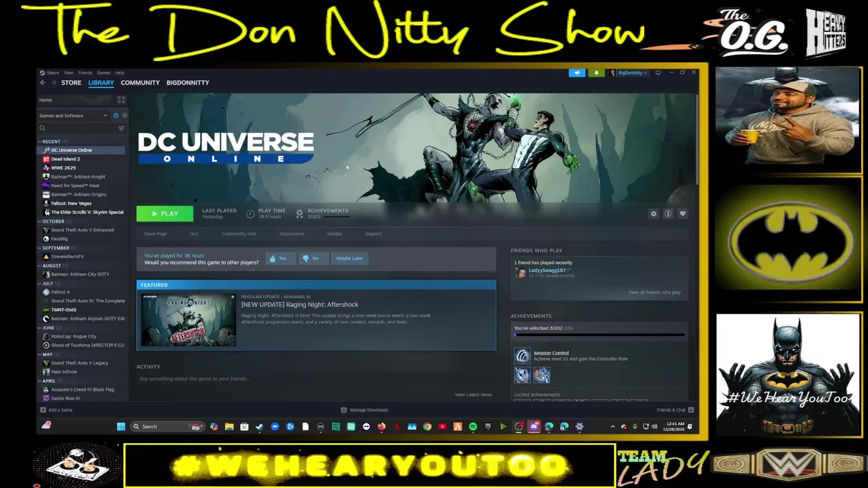Open Spotify from the taskbar

tap(473, 426)
